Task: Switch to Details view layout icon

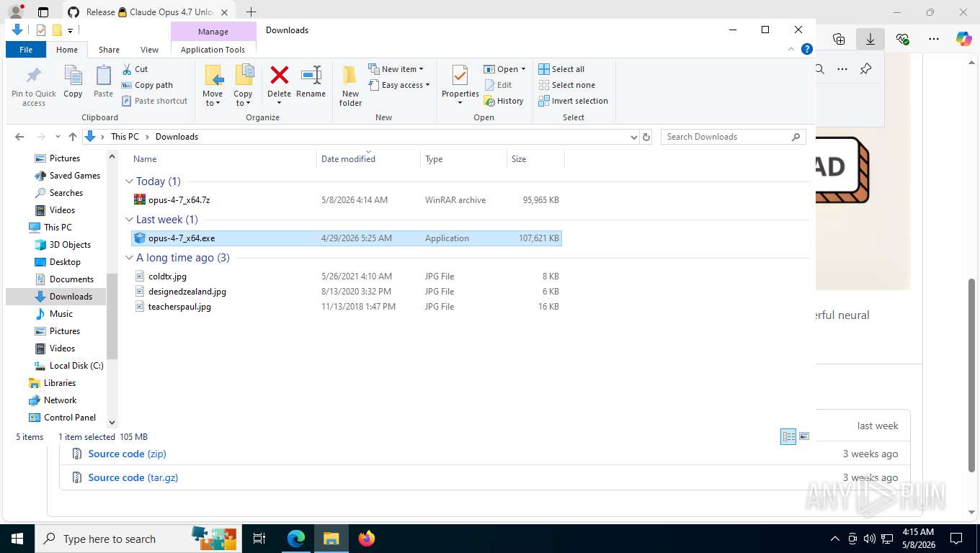Action: [788, 436]
